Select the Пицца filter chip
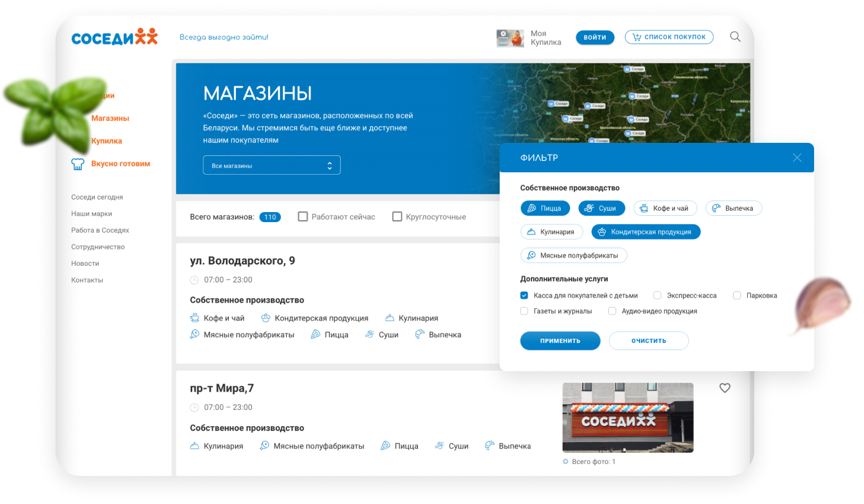 tap(545, 208)
